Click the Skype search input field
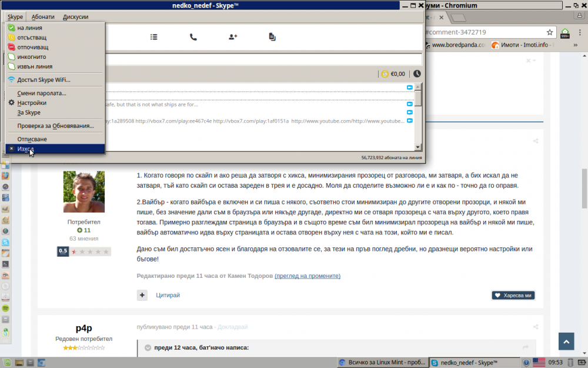The width and height of the screenshot is (588, 368). [x=263, y=59]
